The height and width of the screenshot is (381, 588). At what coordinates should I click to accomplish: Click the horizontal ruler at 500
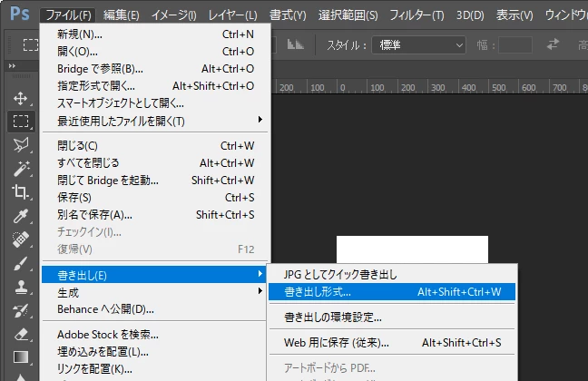498,88
